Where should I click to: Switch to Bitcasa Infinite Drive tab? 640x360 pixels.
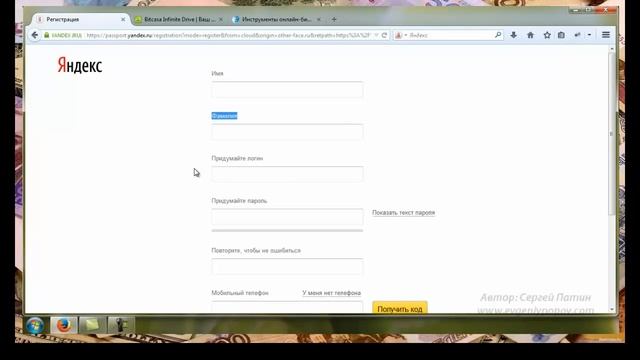tap(179, 19)
